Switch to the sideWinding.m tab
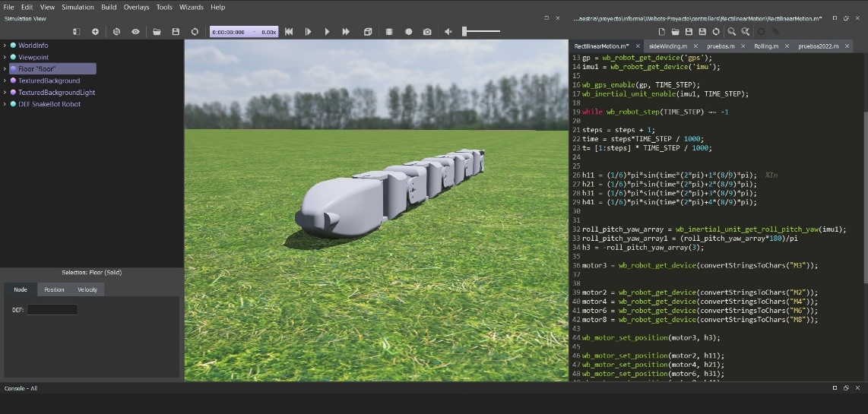The height and width of the screenshot is (414, 868). pos(667,46)
